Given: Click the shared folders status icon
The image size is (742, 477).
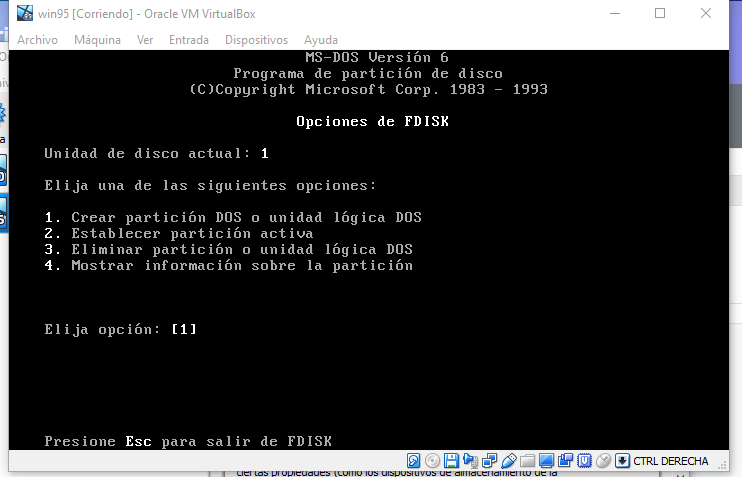Looking at the screenshot, I should pyautogui.click(x=527, y=460).
